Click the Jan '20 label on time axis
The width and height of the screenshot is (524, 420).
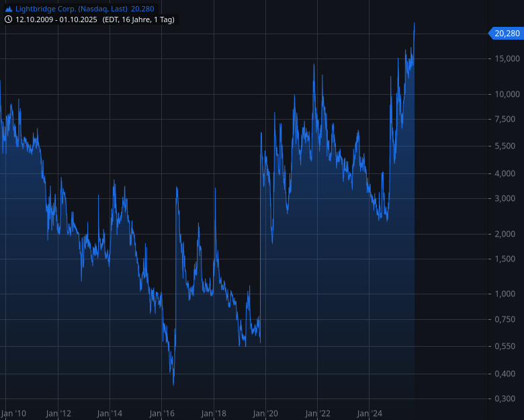(265, 413)
